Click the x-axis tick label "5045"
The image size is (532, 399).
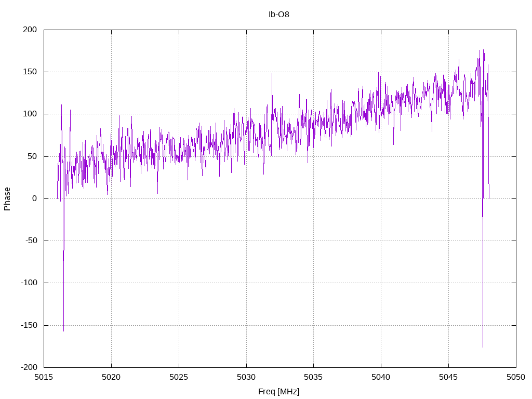(448, 377)
